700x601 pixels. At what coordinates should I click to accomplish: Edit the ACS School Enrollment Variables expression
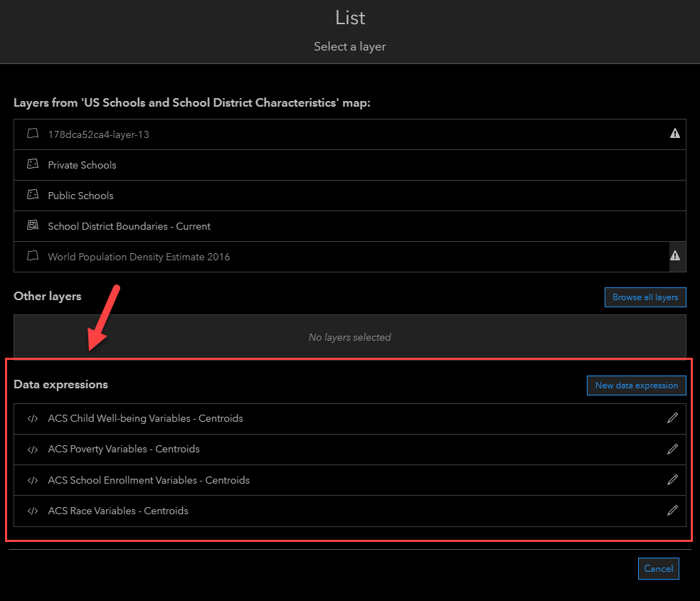[x=672, y=479]
